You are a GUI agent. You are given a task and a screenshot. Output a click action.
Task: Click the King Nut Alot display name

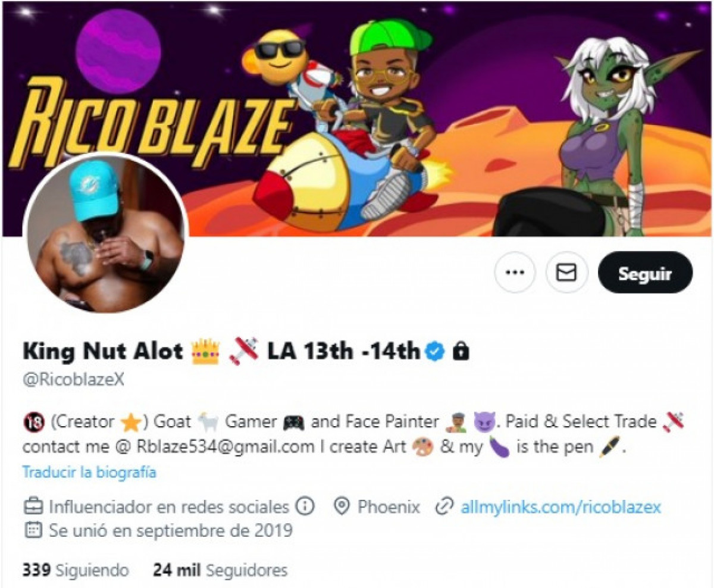click(102, 352)
